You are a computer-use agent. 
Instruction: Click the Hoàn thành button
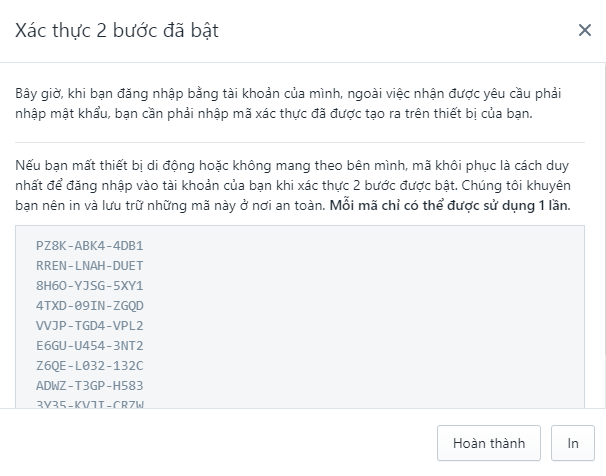point(489,443)
